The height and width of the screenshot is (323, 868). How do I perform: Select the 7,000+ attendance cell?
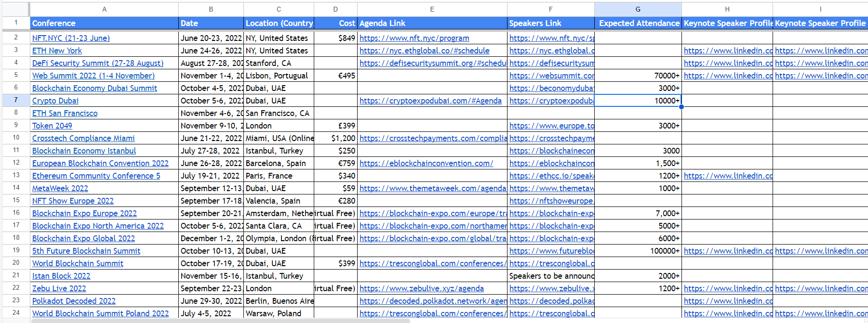tap(638, 213)
